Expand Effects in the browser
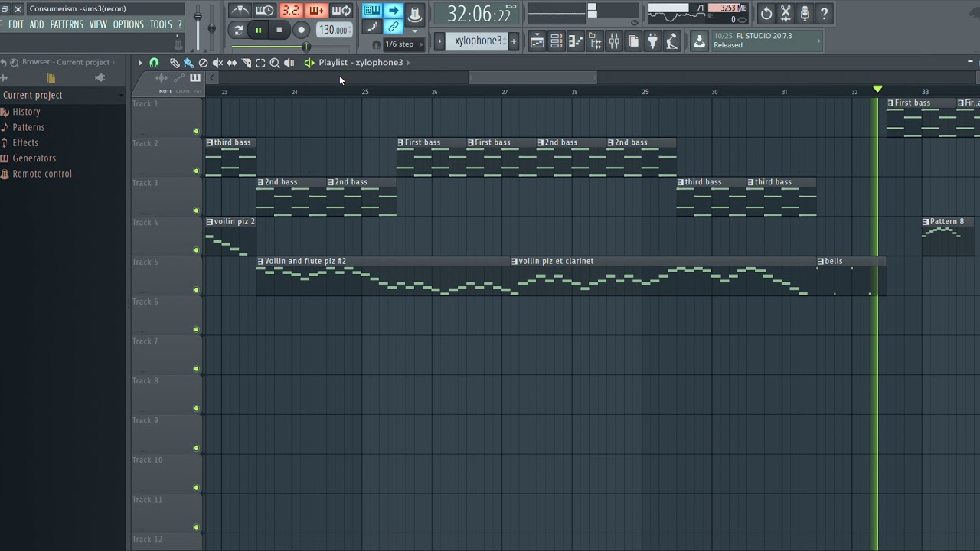The width and height of the screenshot is (980, 551). (x=25, y=142)
